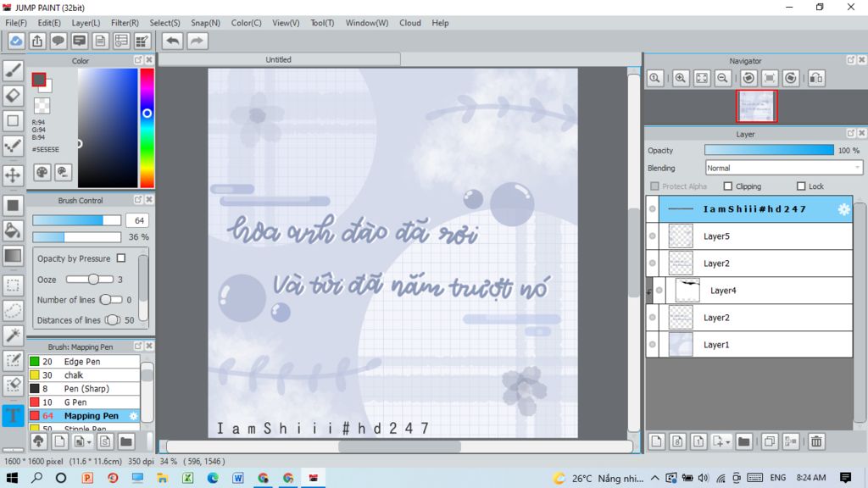Click the export/share toolbar icon
This screenshot has width=868, height=488.
click(x=37, y=41)
